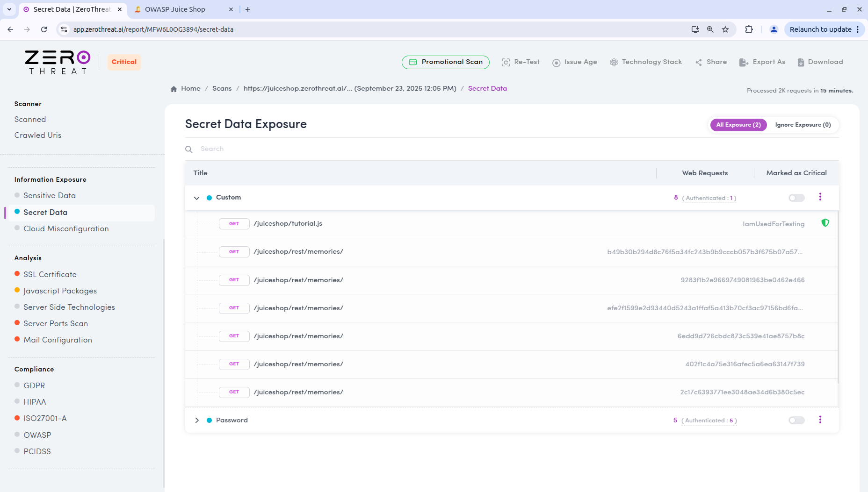
Task: Open three-dot menu for Password row
Action: pyautogui.click(x=820, y=420)
